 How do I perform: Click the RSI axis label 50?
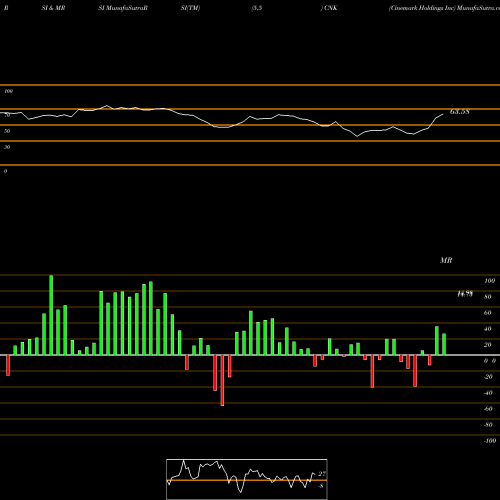point(7,131)
